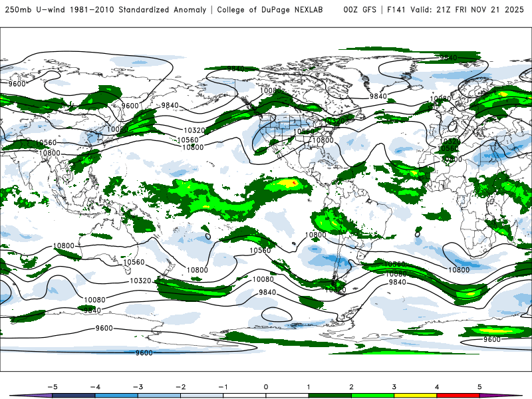The image size is (532, 399).
Task: Click the 10080 contour label over northwestern Canada
Action: pyautogui.click(x=271, y=90)
